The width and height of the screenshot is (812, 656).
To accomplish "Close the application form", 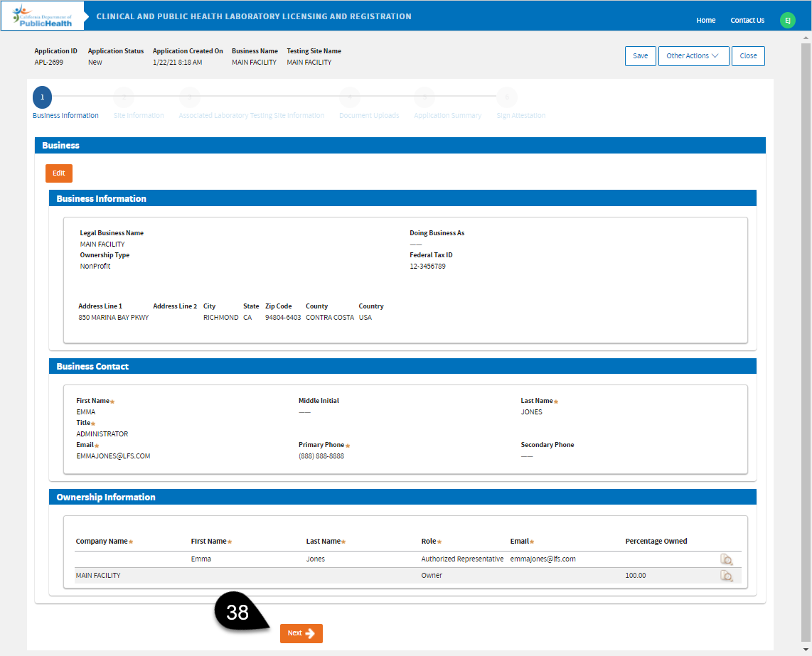I will point(748,56).
